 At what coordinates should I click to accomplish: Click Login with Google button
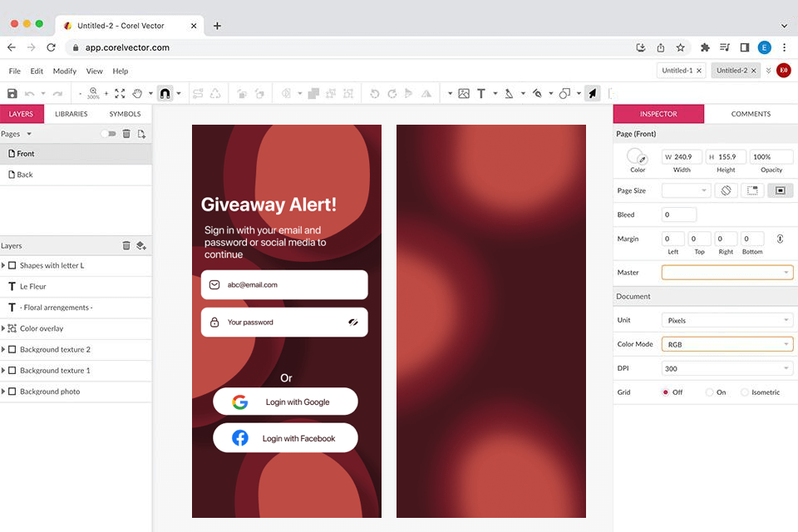pyautogui.click(x=285, y=401)
